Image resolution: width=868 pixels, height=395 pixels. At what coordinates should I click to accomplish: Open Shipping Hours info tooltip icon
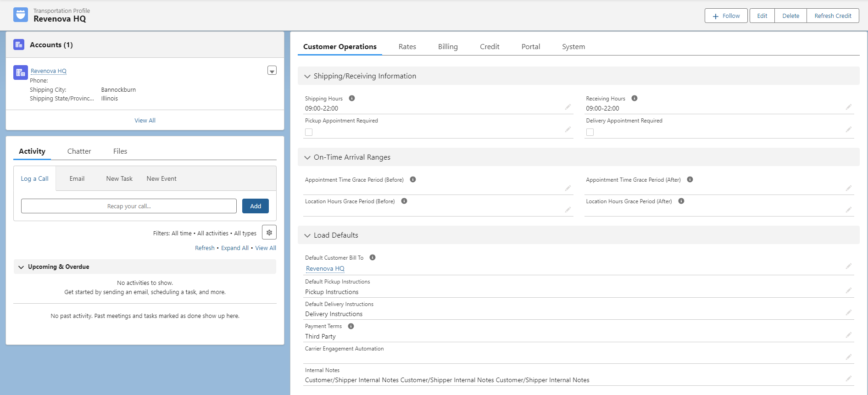click(x=352, y=98)
